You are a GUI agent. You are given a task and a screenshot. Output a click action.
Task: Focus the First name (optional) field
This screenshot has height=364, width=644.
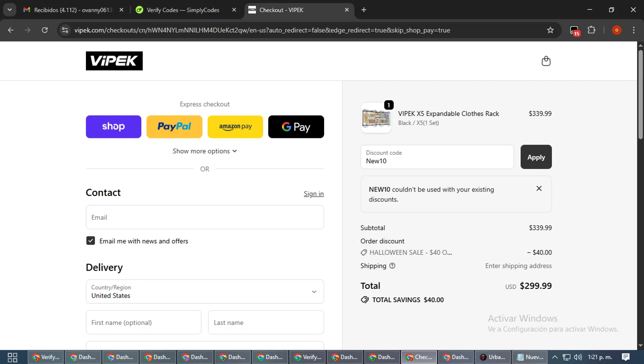point(143,322)
